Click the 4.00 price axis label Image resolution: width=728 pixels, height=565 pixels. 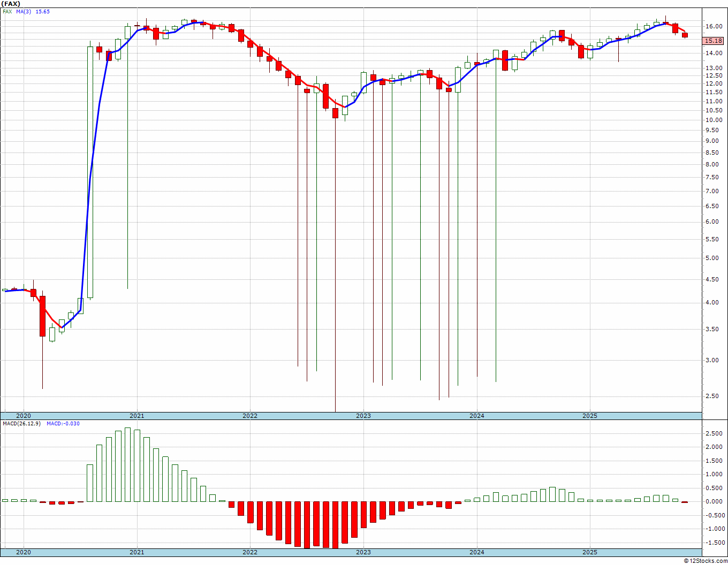coord(713,302)
